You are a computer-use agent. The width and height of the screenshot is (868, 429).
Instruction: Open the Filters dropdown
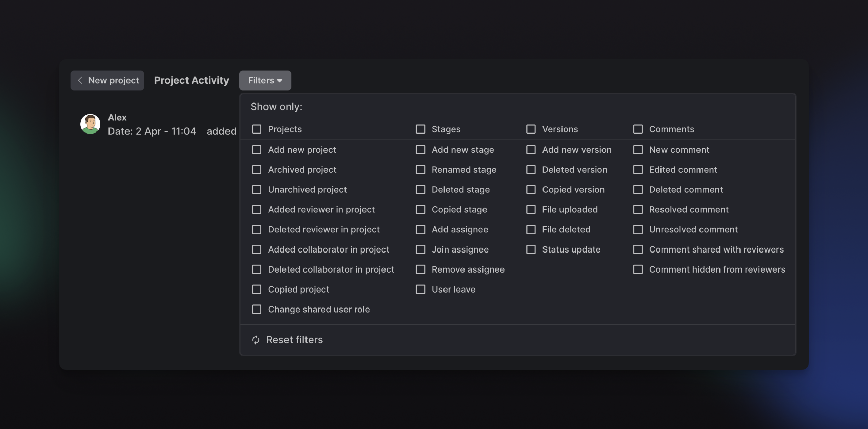tap(265, 80)
